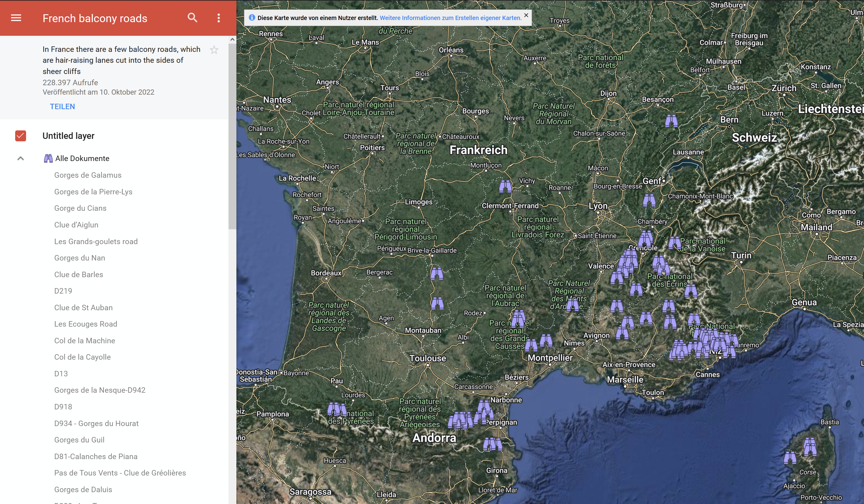
Task: Uncheck the Untitled layer checkbox
Action: pos(21,136)
